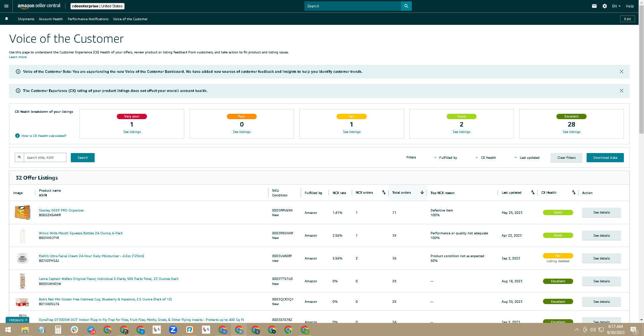Viewport: 644px width, 336px height.
Task: Click the info icon beside How is CX Health calculated
Action: 17,136
